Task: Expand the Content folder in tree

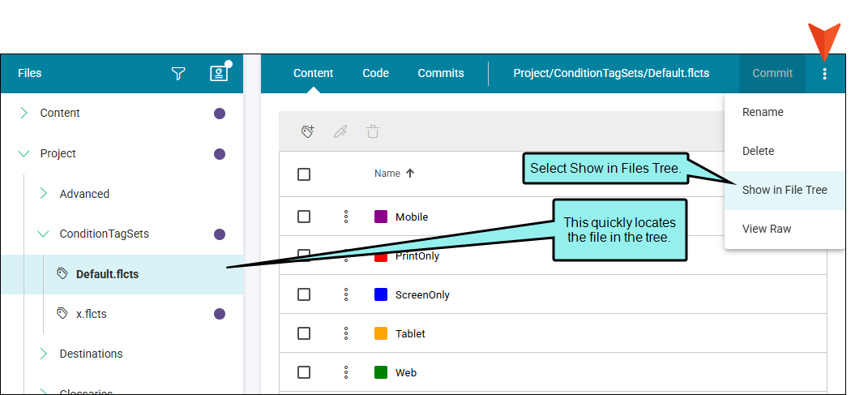Action: point(24,114)
